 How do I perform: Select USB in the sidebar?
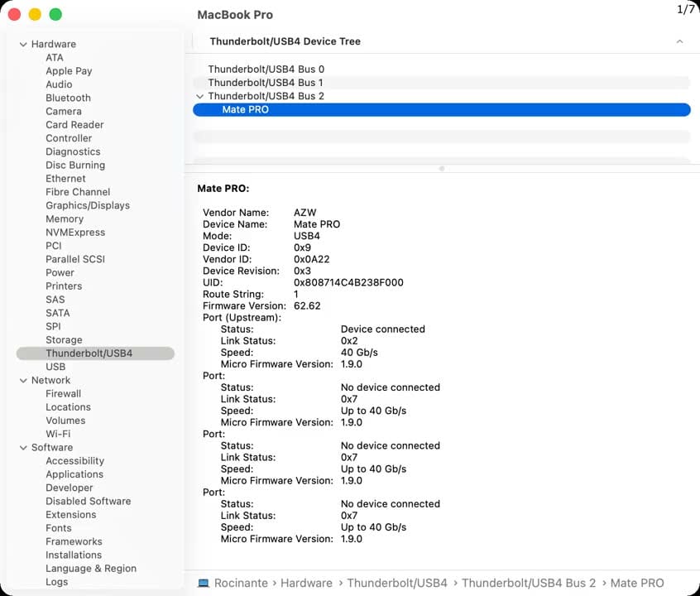pos(55,367)
